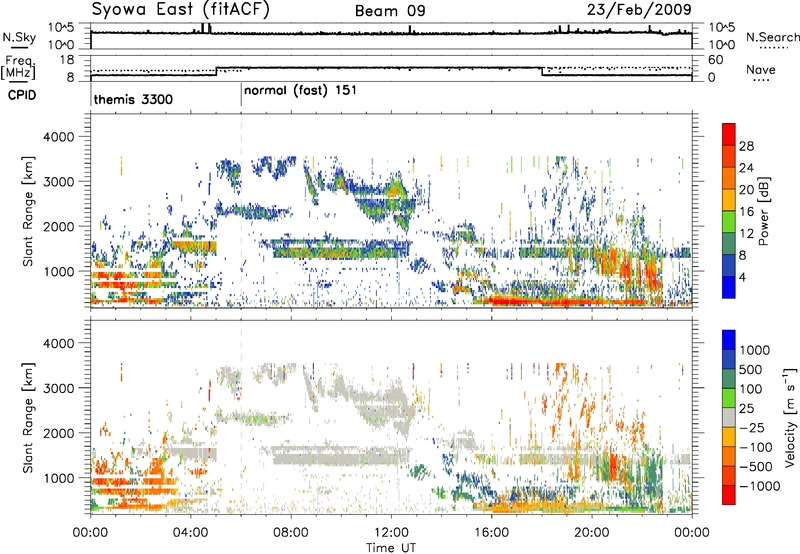
Task: Select the 'Beam 09' label
Action: point(390,11)
